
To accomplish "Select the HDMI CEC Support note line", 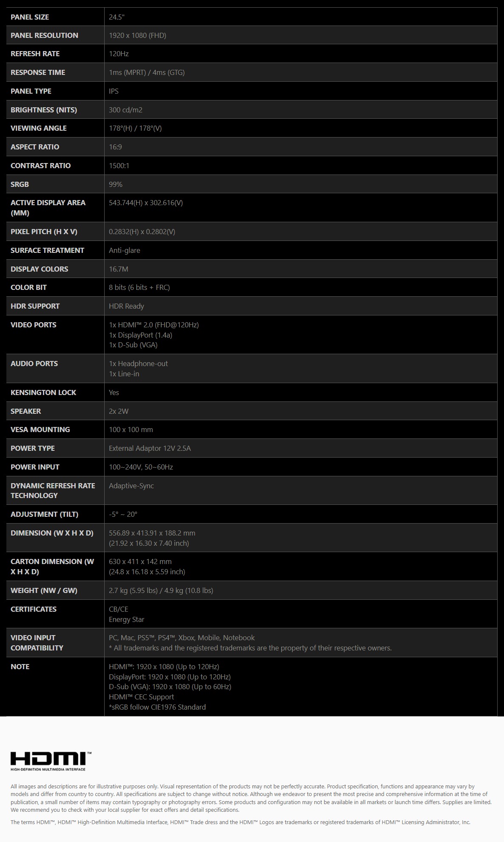I will click(141, 697).
